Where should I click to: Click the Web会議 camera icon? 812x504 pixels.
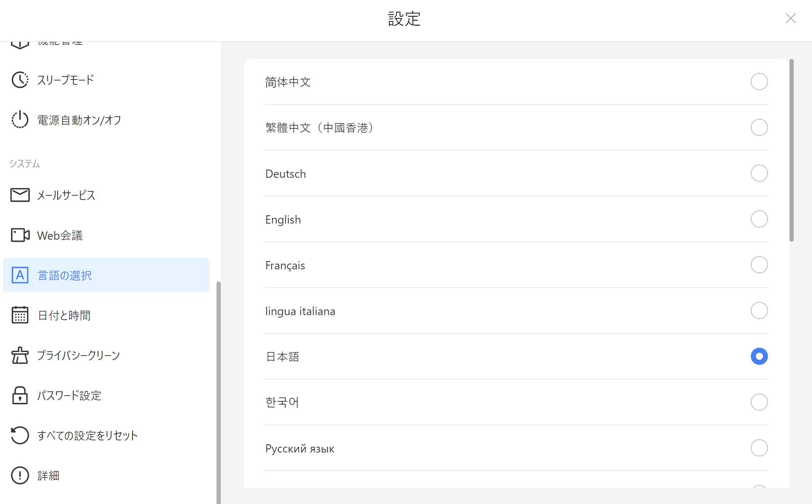click(20, 235)
